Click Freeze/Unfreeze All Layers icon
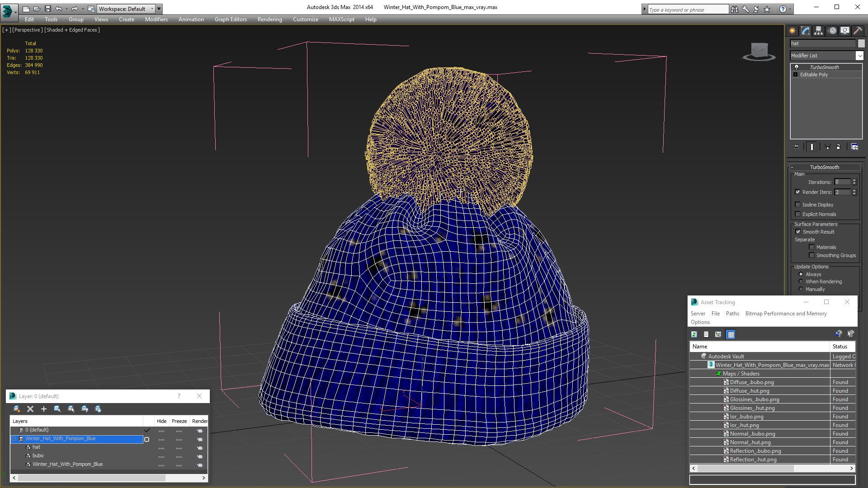The width and height of the screenshot is (868, 488). point(98,409)
